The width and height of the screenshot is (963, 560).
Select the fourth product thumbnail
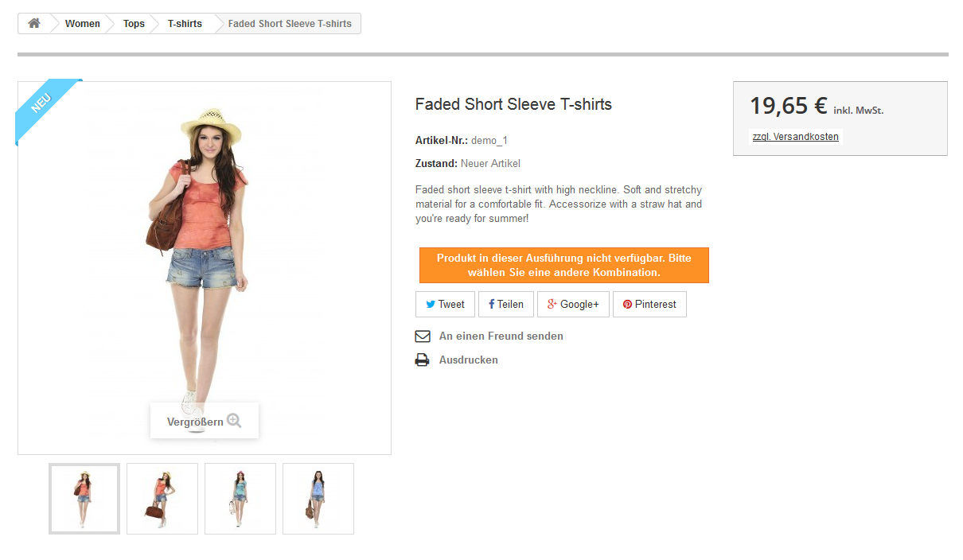click(x=318, y=499)
